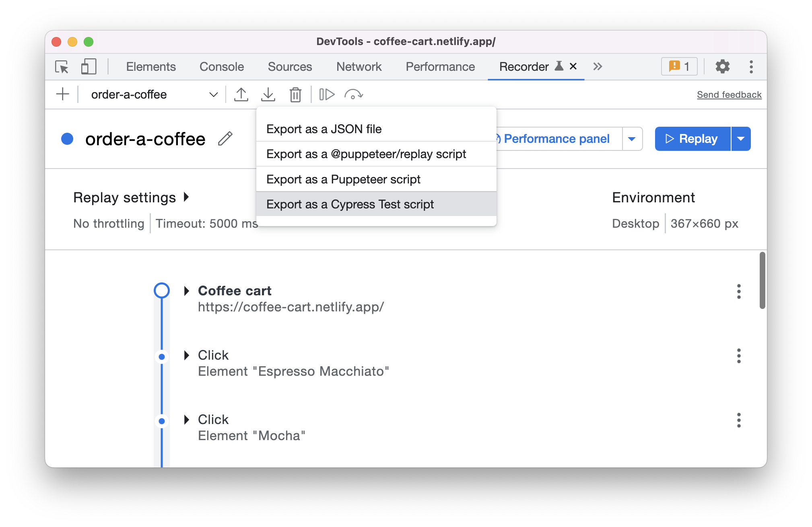Switch to the Network tab
812x527 pixels.
coord(359,67)
